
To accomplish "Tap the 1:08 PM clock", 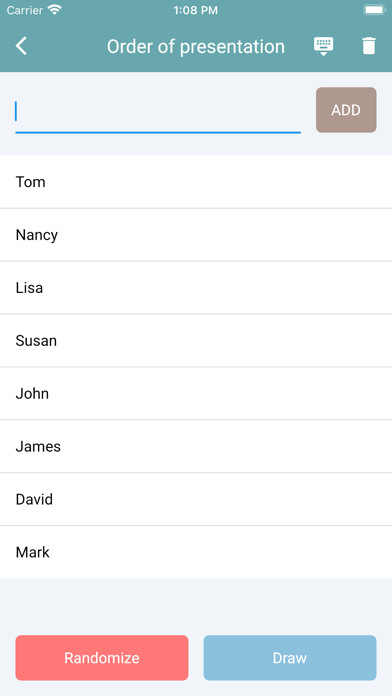I will click(x=196, y=10).
